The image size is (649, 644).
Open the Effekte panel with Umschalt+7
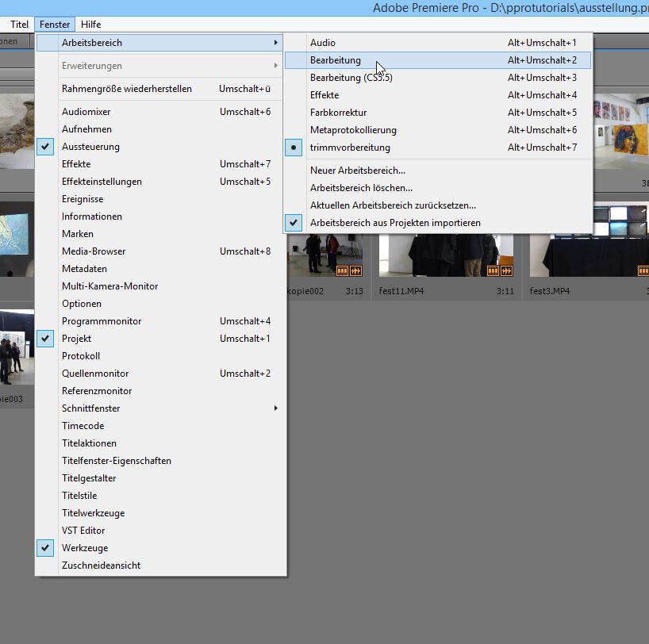click(159, 164)
